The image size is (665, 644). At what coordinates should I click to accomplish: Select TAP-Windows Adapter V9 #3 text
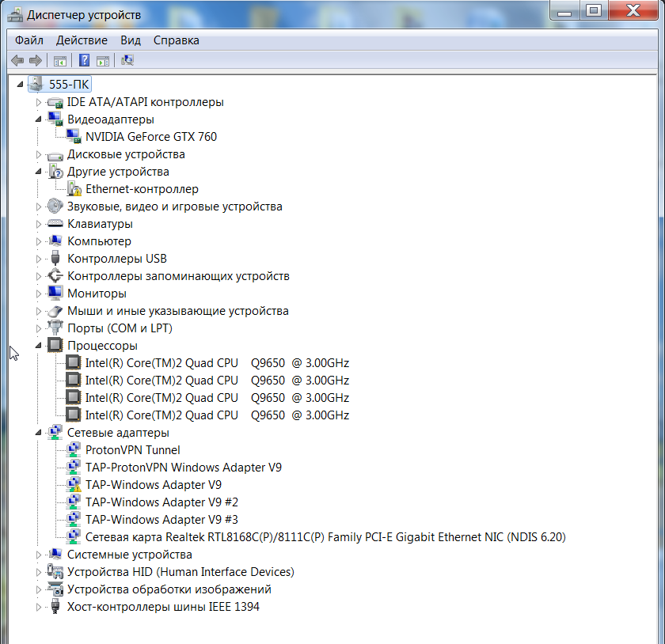161,519
